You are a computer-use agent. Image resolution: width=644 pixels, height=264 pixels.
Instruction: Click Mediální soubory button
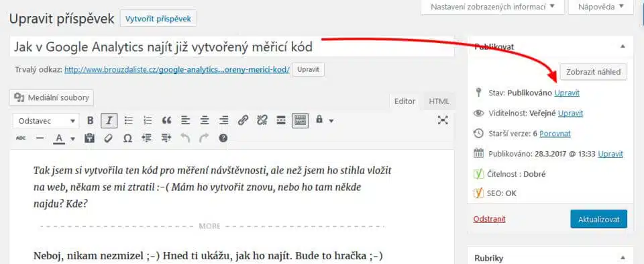point(52,98)
